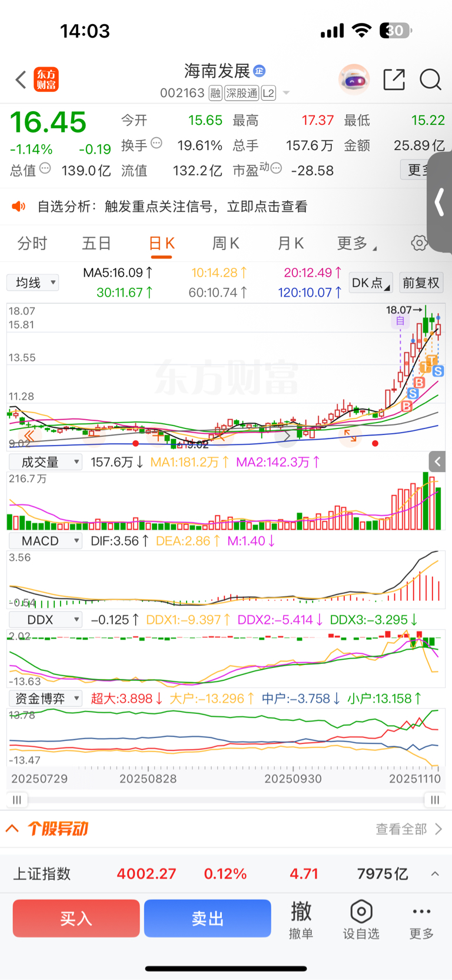This screenshot has height=980, width=452.
Task: Toggle the DK点 option
Action: 371,283
